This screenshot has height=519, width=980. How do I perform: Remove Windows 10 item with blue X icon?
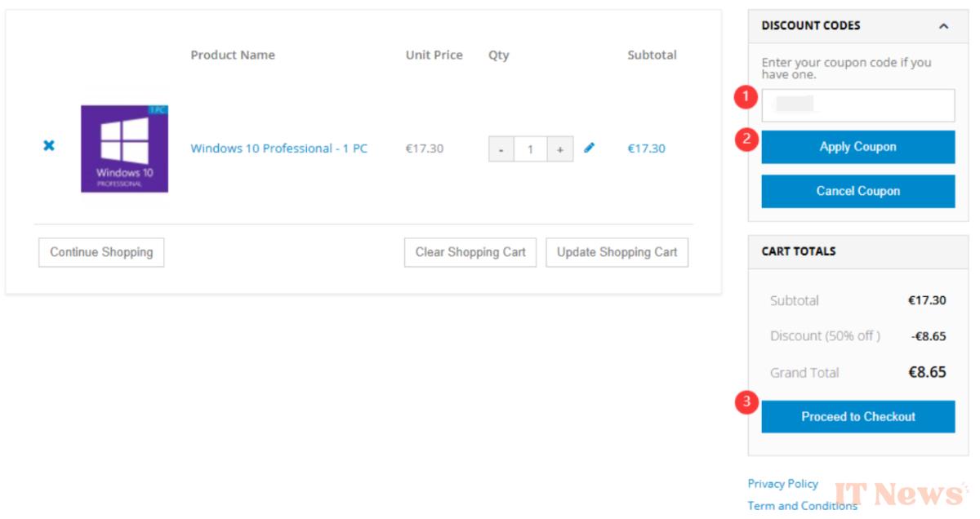pyautogui.click(x=49, y=145)
